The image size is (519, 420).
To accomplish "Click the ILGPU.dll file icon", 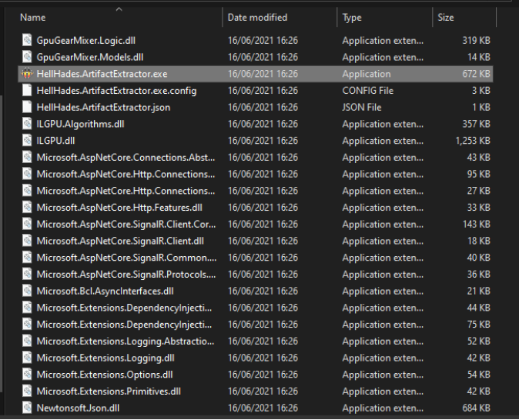I will pos(27,141).
